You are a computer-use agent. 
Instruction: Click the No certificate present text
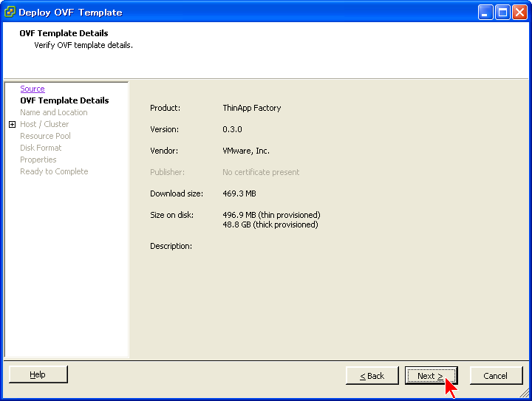pos(261,172)
